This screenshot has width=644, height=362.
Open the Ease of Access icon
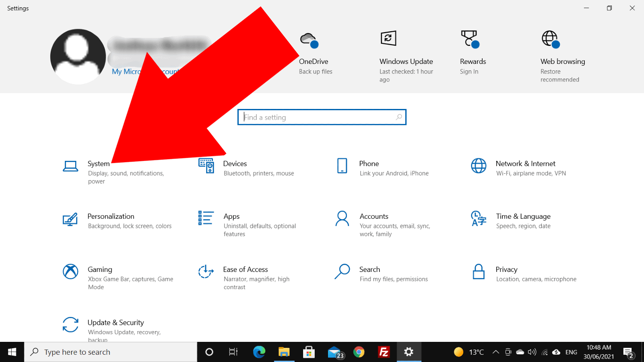206,271
